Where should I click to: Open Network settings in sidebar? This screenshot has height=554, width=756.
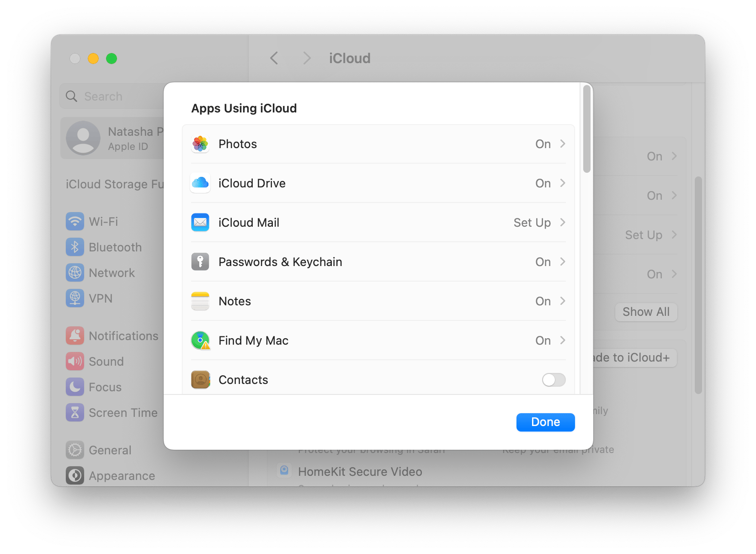(x=112, y=272)
